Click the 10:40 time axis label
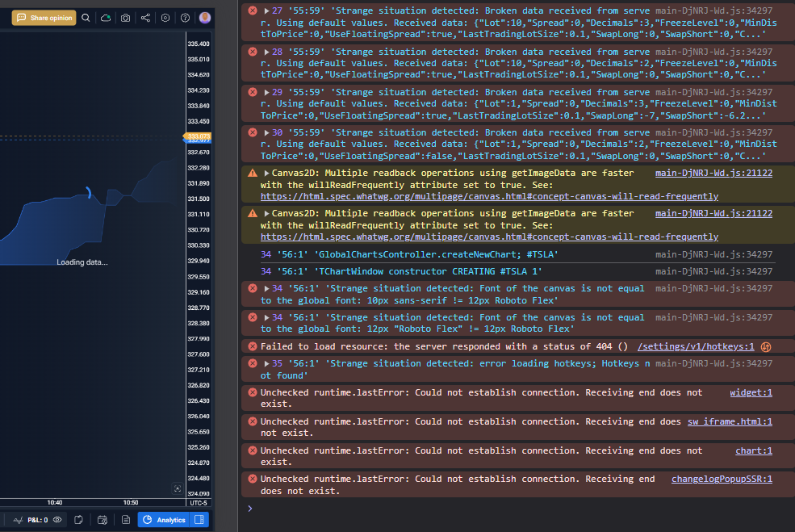 (55, 503)
